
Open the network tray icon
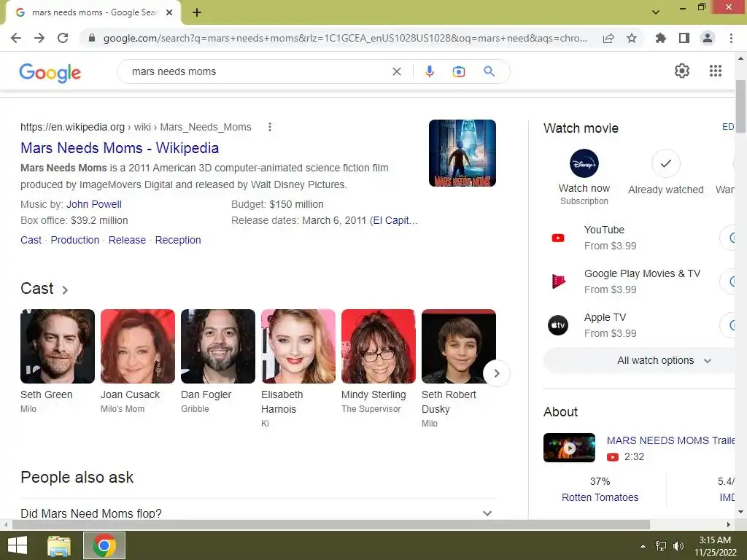[x=661, y=545]
